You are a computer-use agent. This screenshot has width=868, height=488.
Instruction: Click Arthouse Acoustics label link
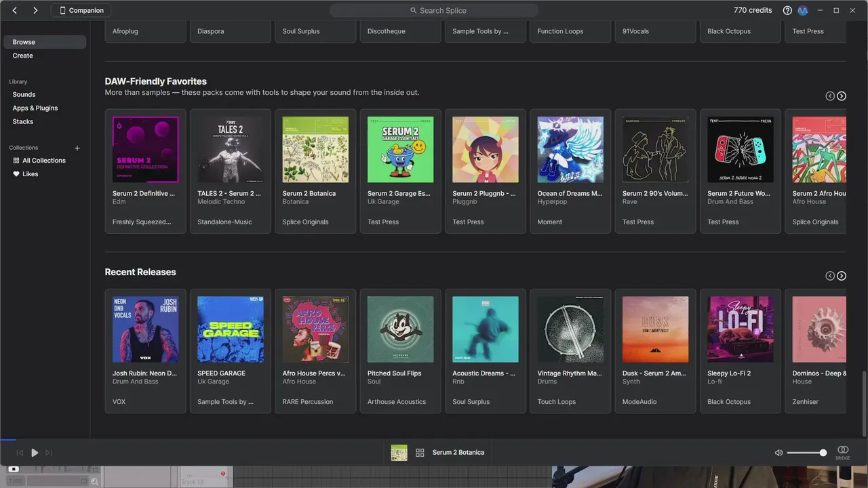pyautogui.click(x=397, y=402)
